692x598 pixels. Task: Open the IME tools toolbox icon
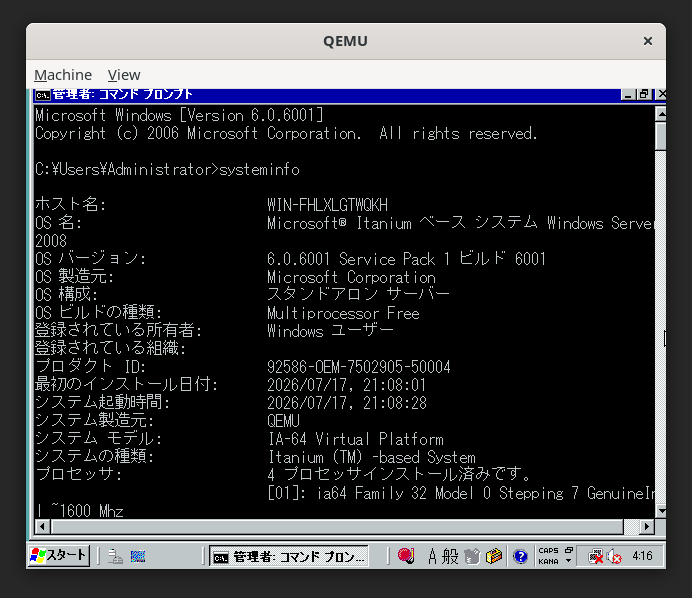click(494, 556)
